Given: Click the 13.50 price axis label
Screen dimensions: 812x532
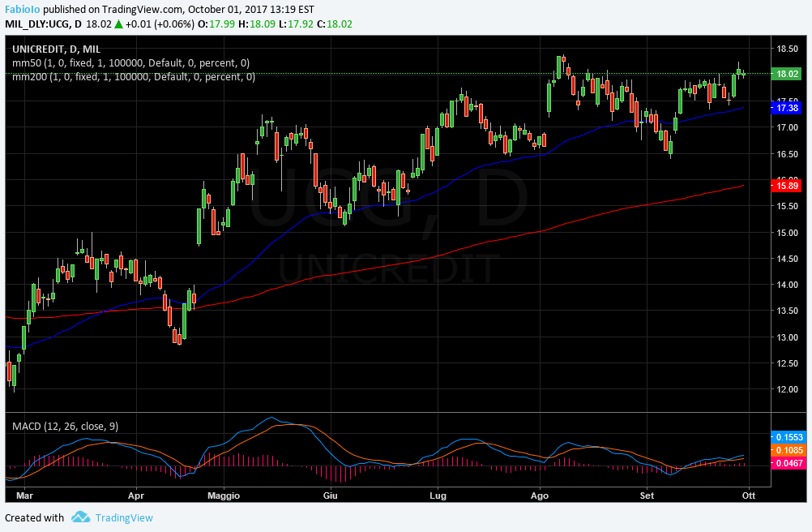Looking at the screenshot, I should pyautogui.click(x=787, y=311).
